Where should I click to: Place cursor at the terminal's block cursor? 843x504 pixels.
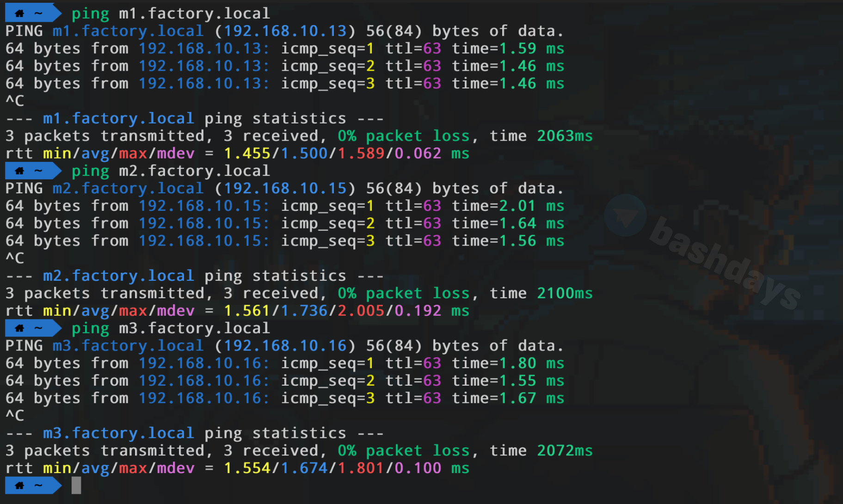[76, 486]
